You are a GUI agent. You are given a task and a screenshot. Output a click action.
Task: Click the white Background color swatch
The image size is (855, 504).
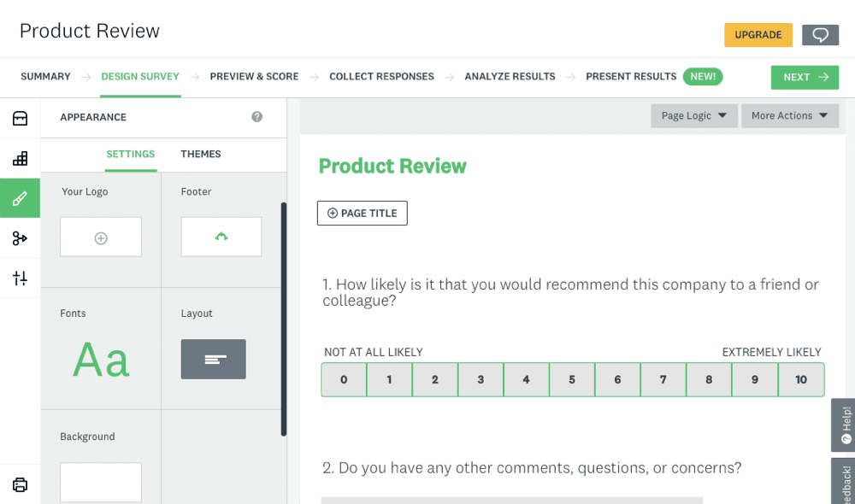pyautogui.click(x=100, y=483)
